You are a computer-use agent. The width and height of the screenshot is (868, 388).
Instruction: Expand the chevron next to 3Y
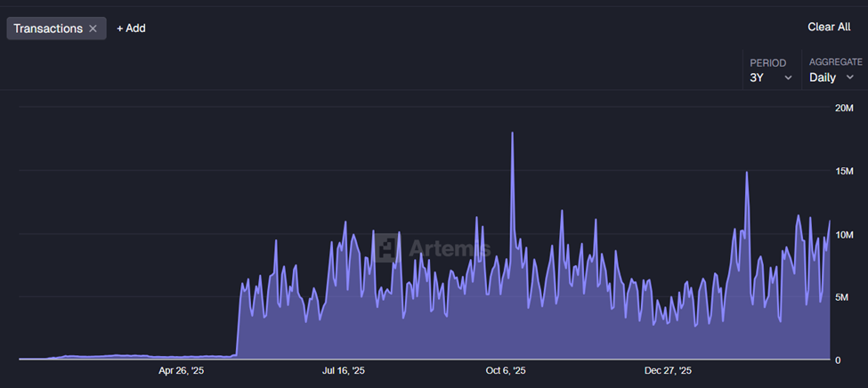point(788,78)
